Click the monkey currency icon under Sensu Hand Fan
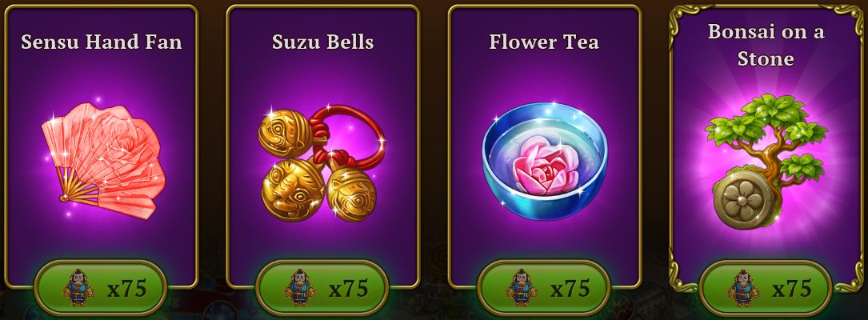 [78, 287]
